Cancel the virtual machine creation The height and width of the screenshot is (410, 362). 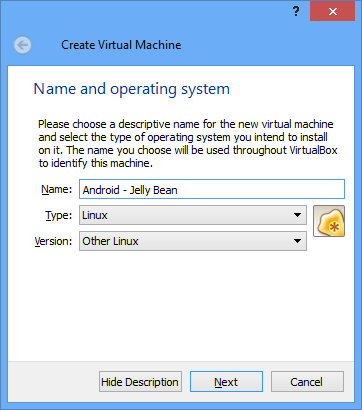tap(307, 382)
